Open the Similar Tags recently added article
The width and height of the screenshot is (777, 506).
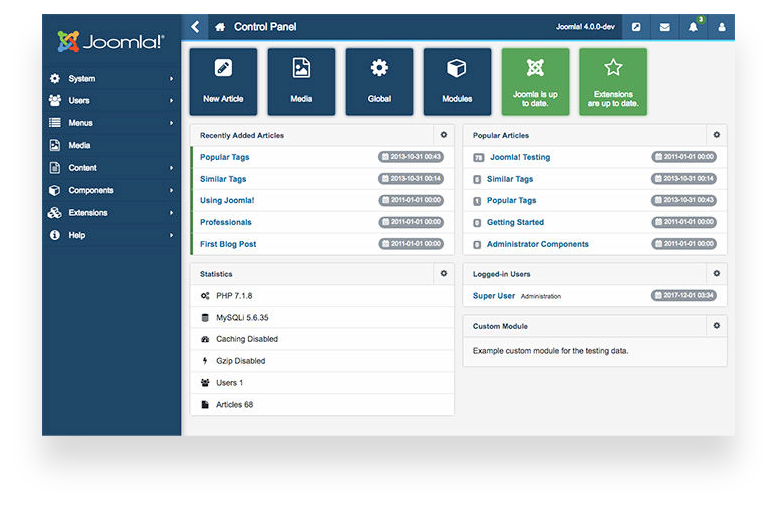coord(223,179)
